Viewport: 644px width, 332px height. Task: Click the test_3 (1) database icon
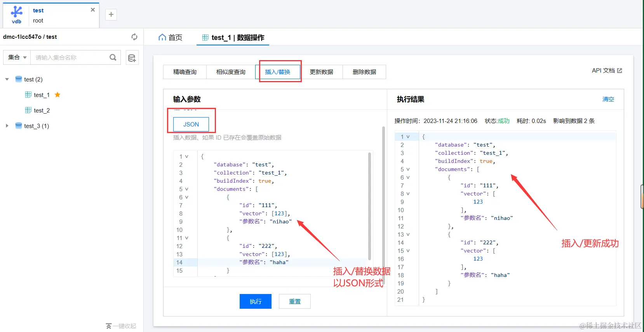(18, 126)
